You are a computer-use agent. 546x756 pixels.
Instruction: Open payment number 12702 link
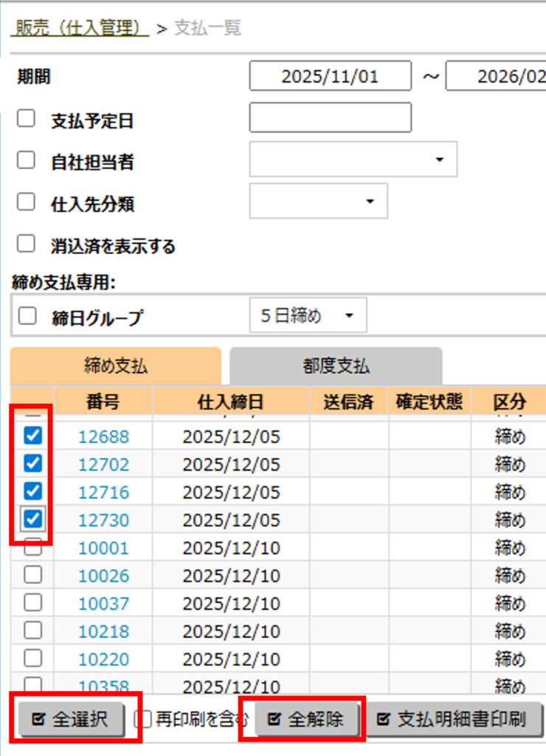[x=103, y=464]
